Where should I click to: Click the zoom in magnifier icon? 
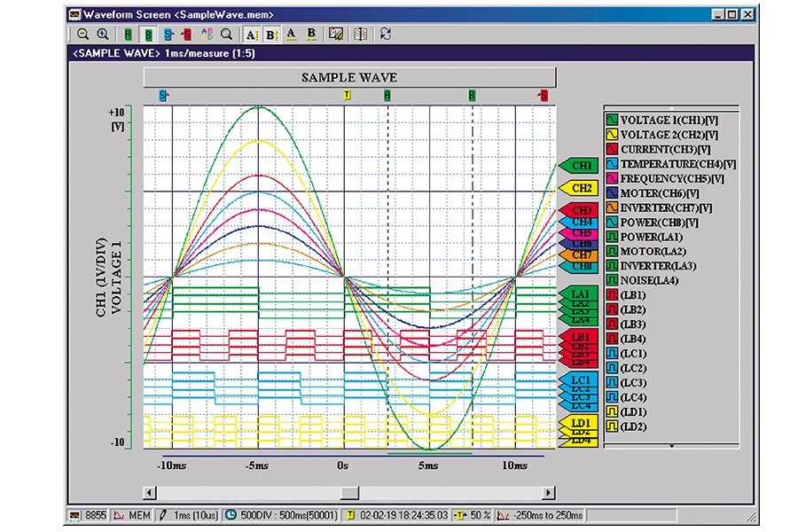pos(103,34)
